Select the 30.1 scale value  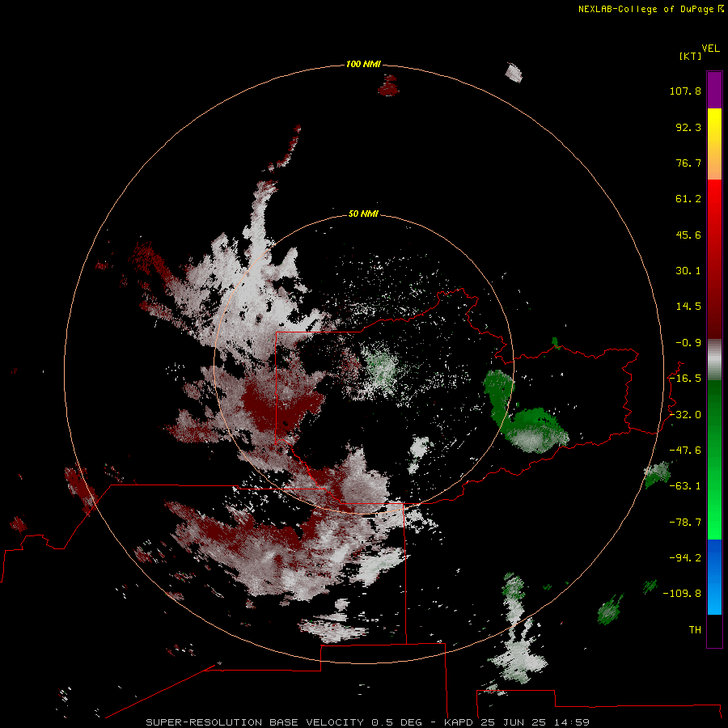[x=688, y=271]
